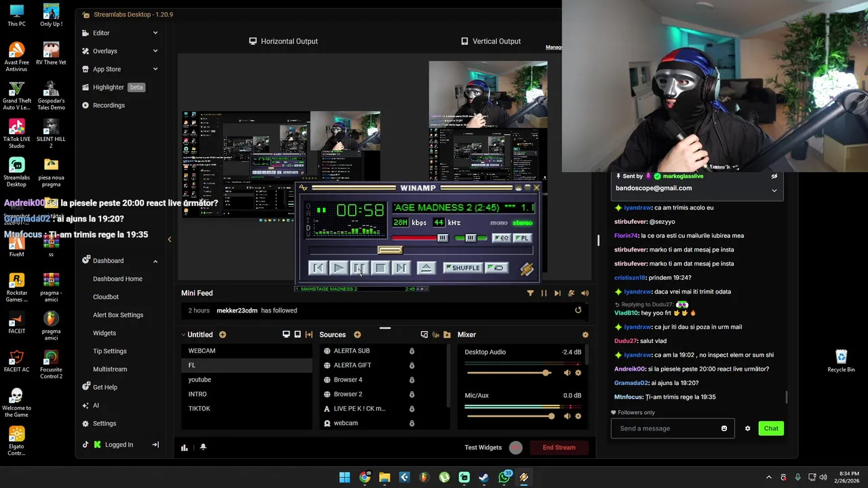Viewport: 868px width, 488px height.
Task: Select the WEBCAM scene
Action: 247,351
